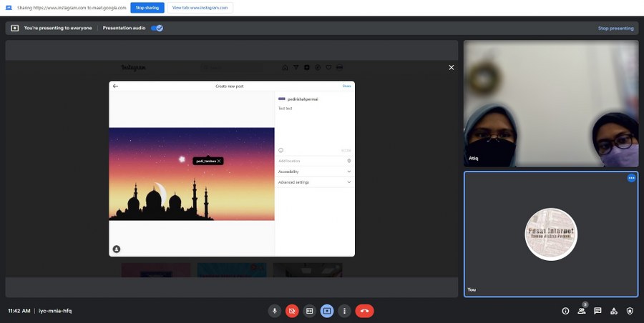Go back with arrow in Create new post
644x323 pixels.
pos(115,86)
